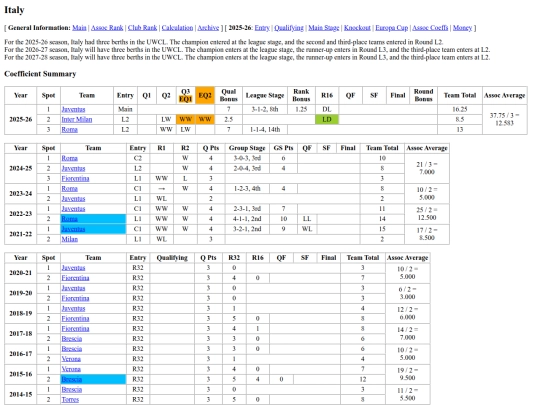Click the '1-1-4, 14th' league stage cell
The height and width of the screenshot is (405, 540).
pyautogui.click(x=264, y=130)
